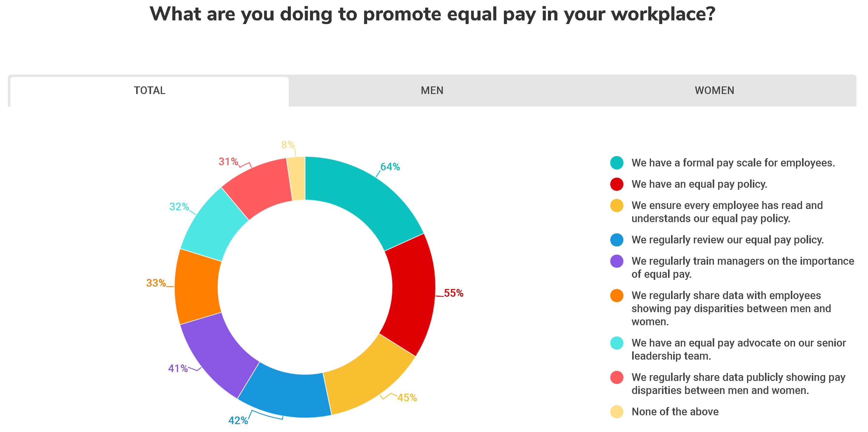Click the purple train managers legend dot
The image size is (868, 432).
[x=616, y=261]
